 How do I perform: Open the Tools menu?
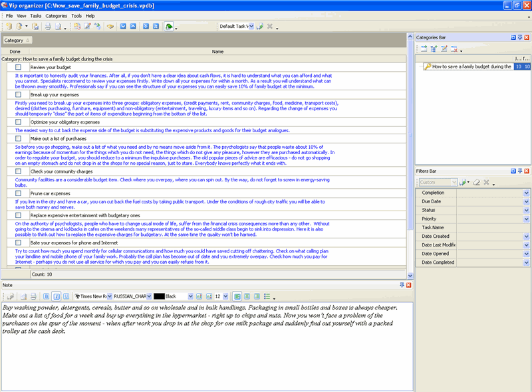point(76,16)
